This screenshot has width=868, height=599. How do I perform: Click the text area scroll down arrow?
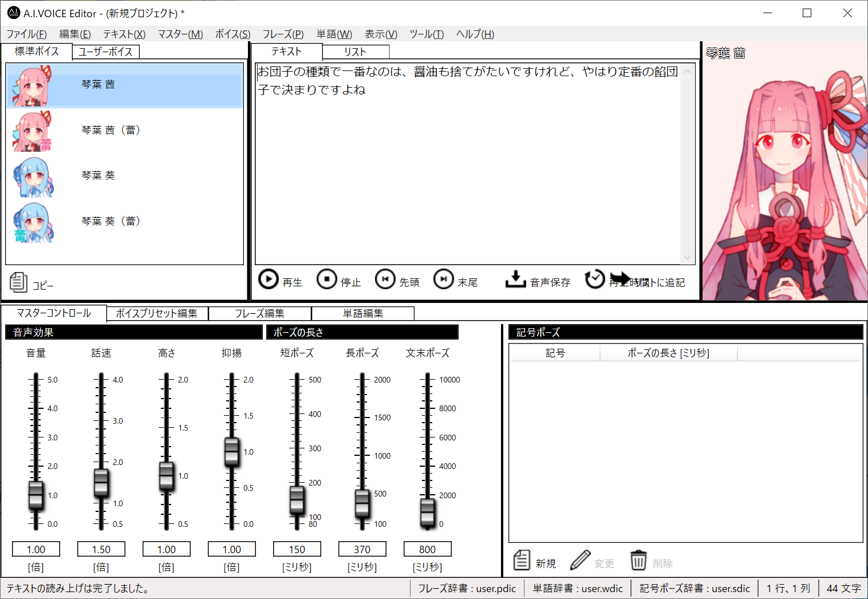688,257
